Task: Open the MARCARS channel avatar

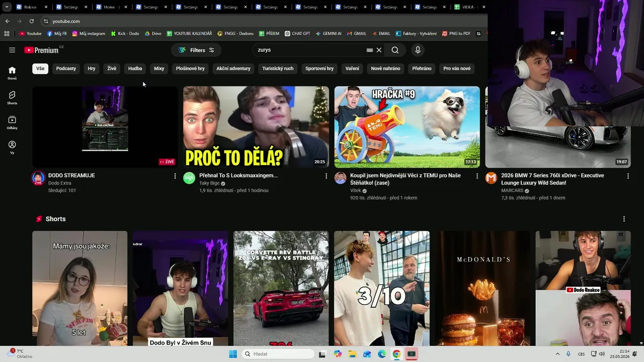Action: [x=491, y=178]
